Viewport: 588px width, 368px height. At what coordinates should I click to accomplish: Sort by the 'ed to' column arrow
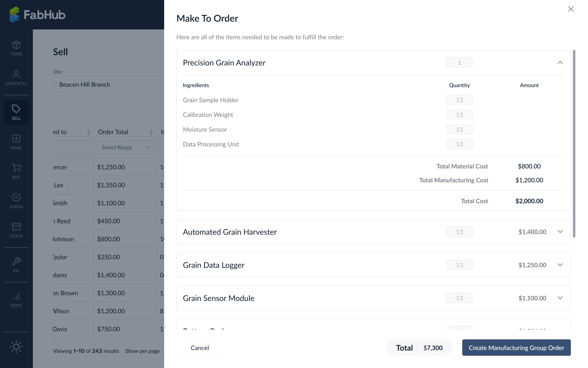(x=88, y=132)
